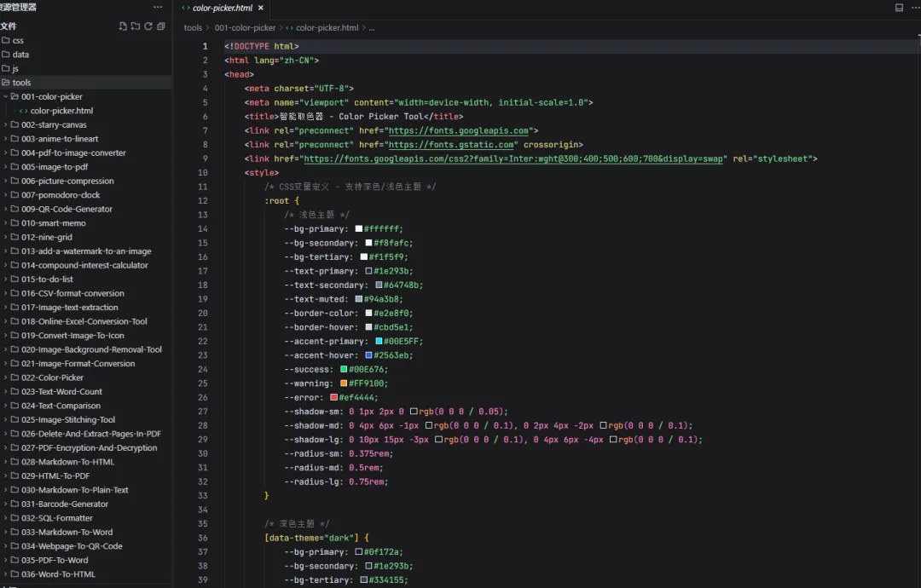Screen dimensions: 921x588
Task: Select the 012-nine-grid folder
Action: pos(86,237)
